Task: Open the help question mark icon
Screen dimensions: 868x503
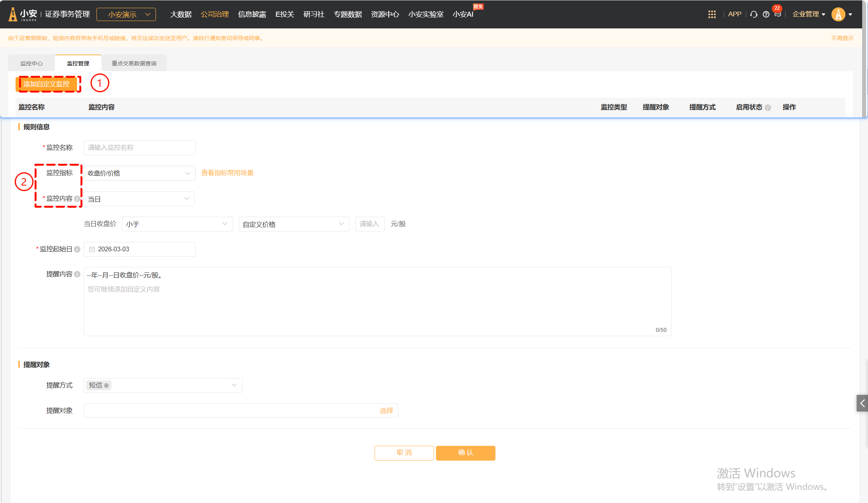Action: (x=766, y=14)
